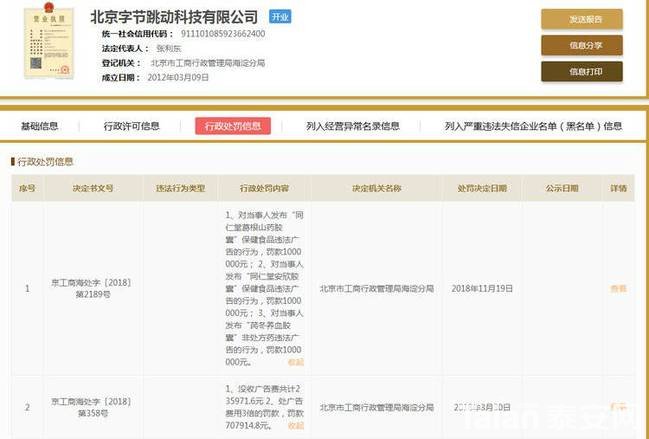
Task: Click registration authority 北京市工商行政管理局海淀分局 in header
Action: pyautogui.click(x=208, y=63)
